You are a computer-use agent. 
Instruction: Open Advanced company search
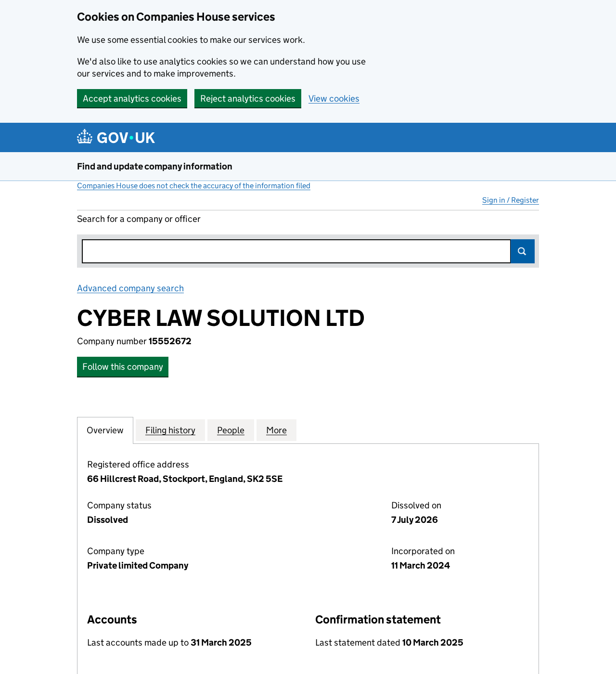pos(130,288)
